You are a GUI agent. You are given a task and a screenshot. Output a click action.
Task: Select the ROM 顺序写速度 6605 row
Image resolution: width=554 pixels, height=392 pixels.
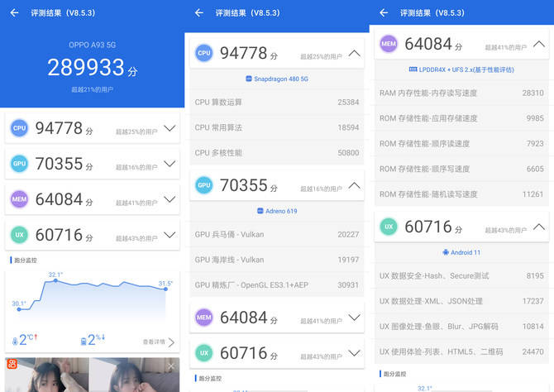[x=461, y=169]
